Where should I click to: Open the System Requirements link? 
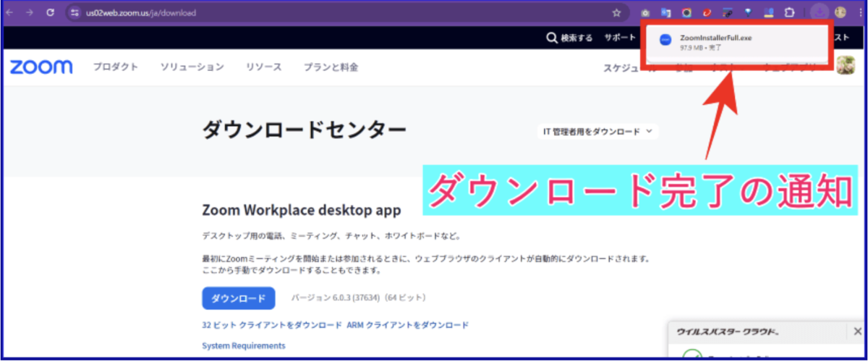(244, 346)
